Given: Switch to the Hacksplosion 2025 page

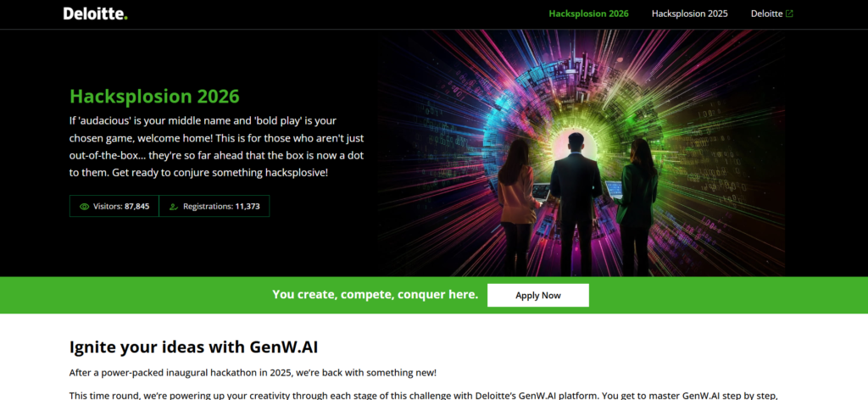Looking at the screenshot, I should click(690, 14).
